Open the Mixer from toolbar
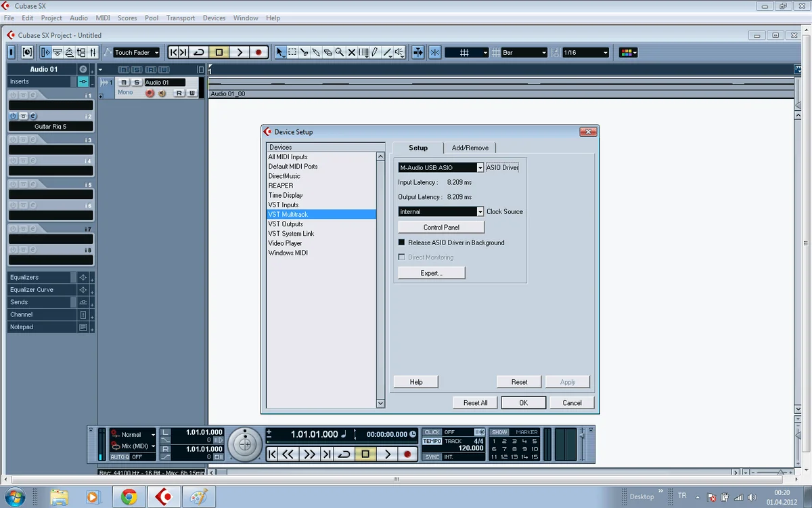 click(93, 52)
